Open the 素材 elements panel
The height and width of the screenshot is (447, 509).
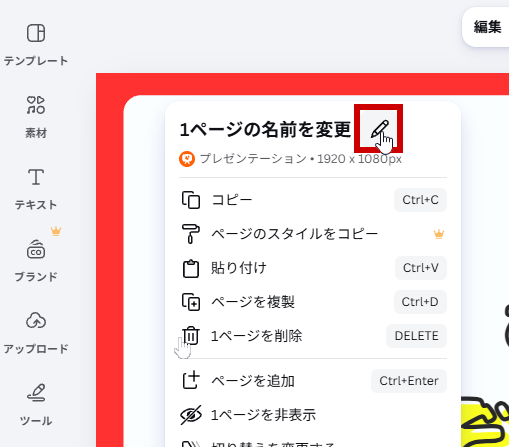(36, 117)
